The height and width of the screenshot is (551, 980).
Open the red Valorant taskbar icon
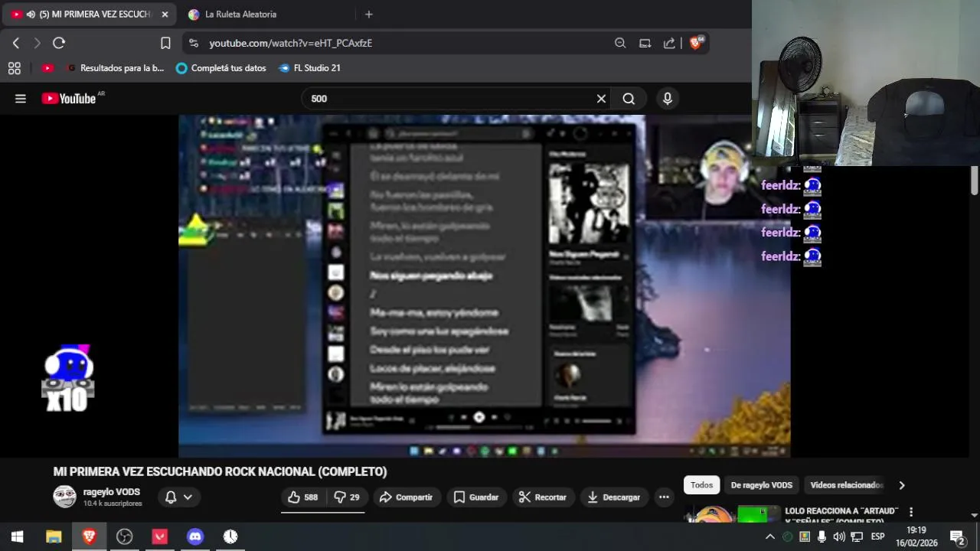point(160,536)
